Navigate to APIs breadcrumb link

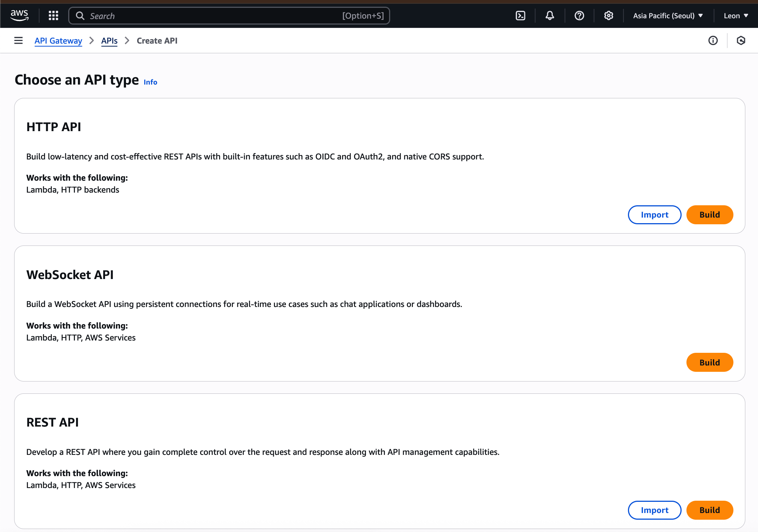click(109, 41)
